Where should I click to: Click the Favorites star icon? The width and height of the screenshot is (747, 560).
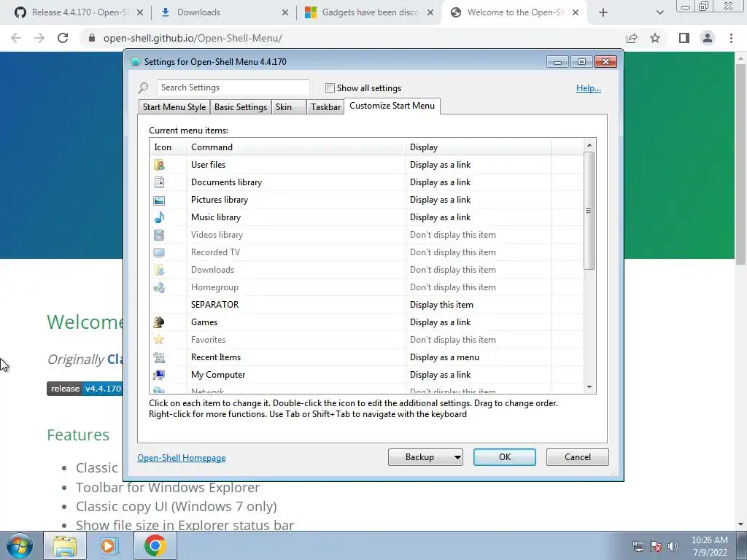(x=159, y=340)
